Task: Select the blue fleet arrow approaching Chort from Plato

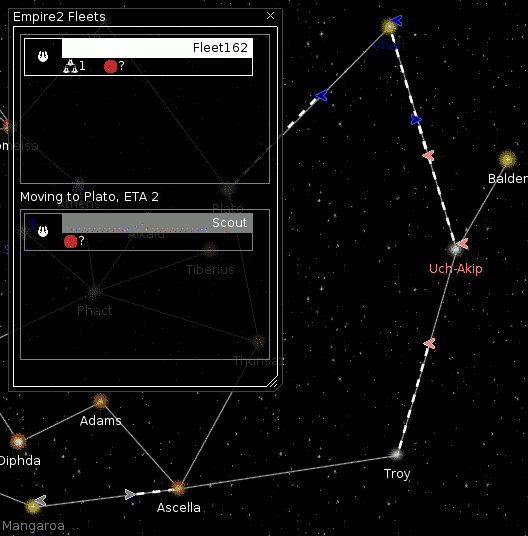Action: (x=321, y=95)
